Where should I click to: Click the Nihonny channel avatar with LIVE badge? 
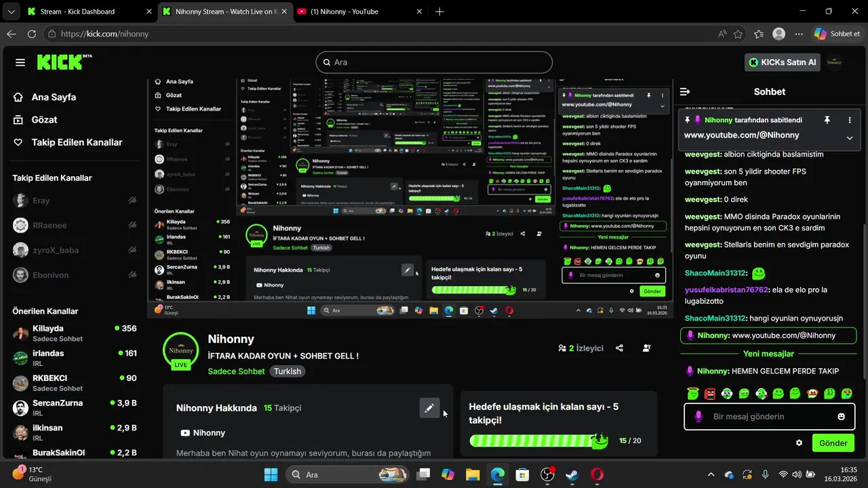pyautogui.click(x=181, y=351)
